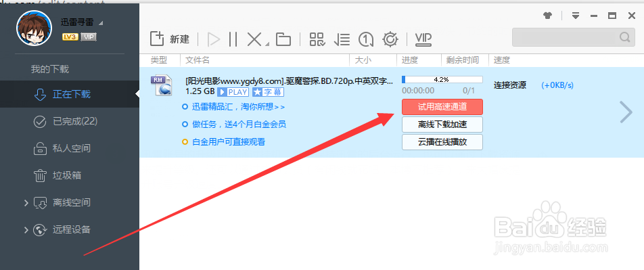This screenshot has width=644, height=270.
Task: Sort by the 进度 column header
Action: click(410, 60)
